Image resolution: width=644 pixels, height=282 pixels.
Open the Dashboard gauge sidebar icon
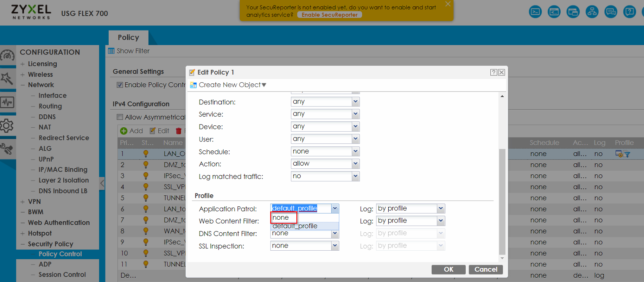(x=7, y=56)
